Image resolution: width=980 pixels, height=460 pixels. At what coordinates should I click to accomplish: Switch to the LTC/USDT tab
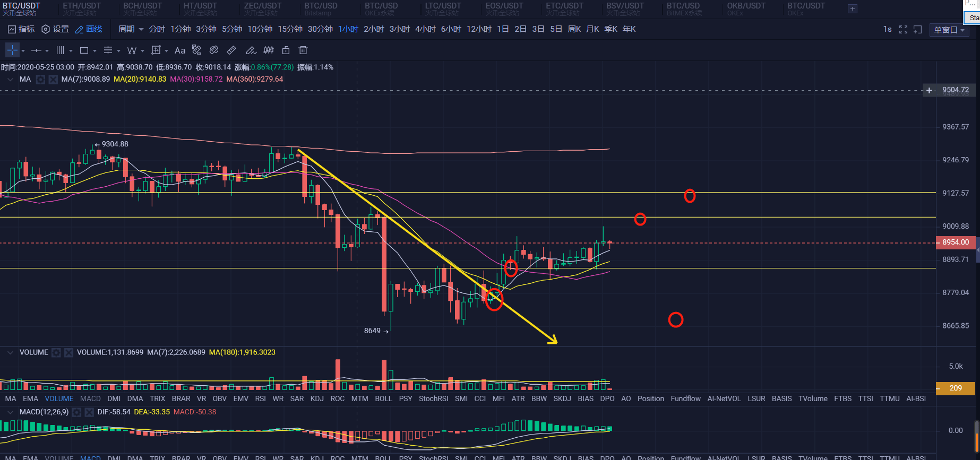(443, 8)
